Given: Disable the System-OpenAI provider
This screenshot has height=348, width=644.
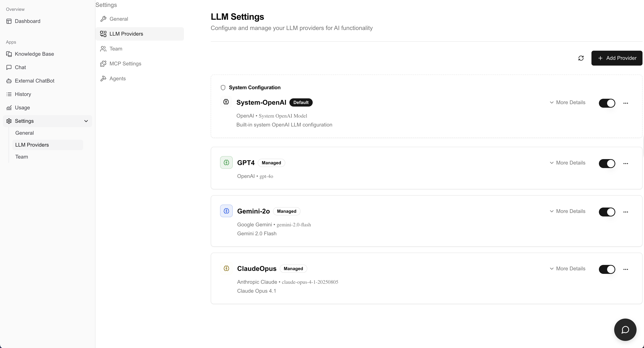Looking at the screenshot, I should coord(607,103).
